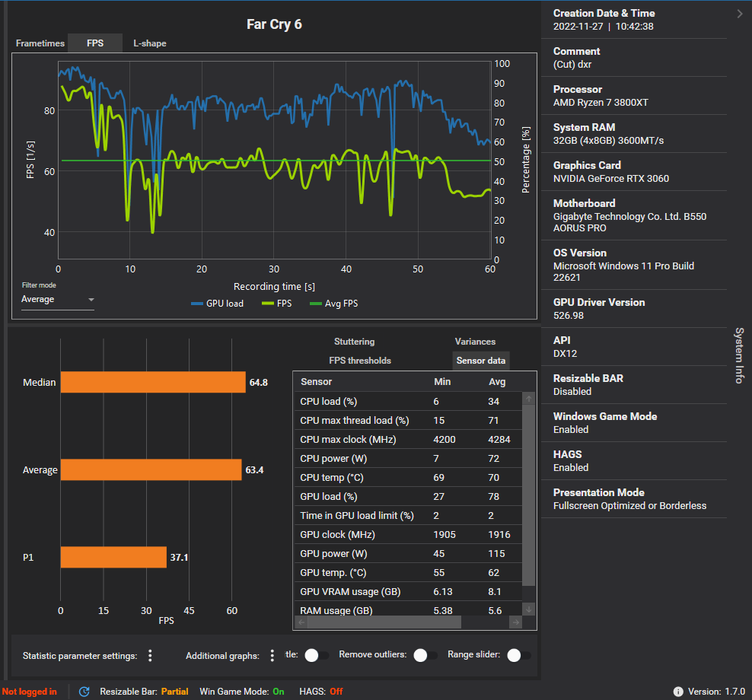This screenshot has height=700, width=752.
Task: Click the sensor table scroll-up arrow
Action: 528,399
